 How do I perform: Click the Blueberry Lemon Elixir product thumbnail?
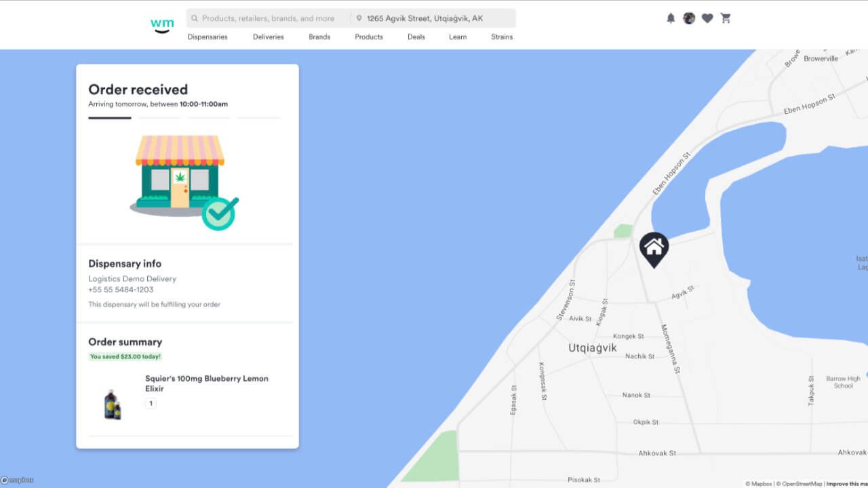113,404
